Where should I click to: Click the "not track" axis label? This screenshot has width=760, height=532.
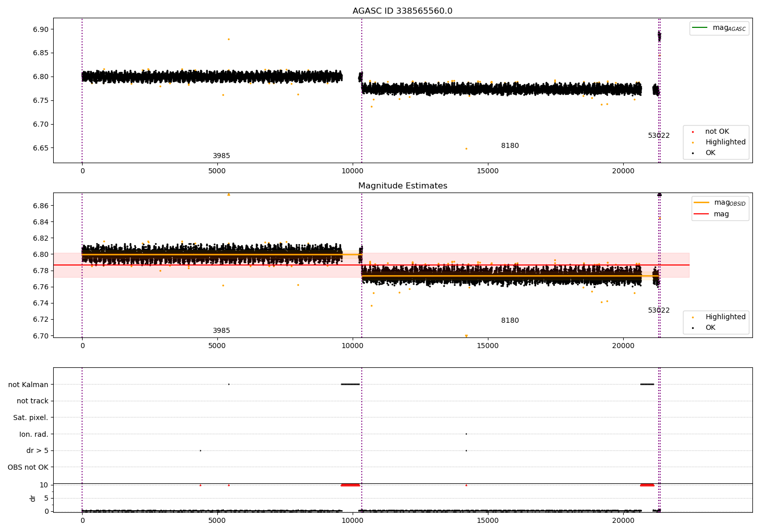point(32,401)
